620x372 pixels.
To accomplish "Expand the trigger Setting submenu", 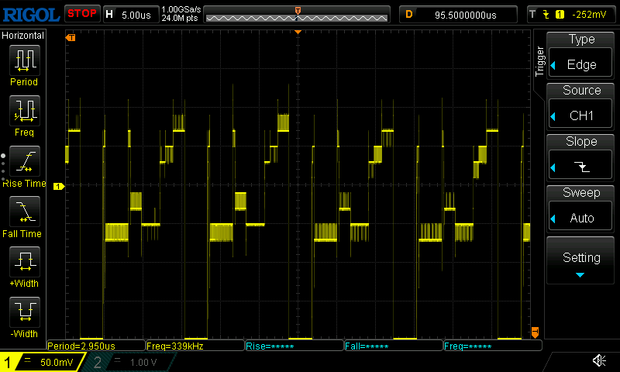I will click(580, 261).
